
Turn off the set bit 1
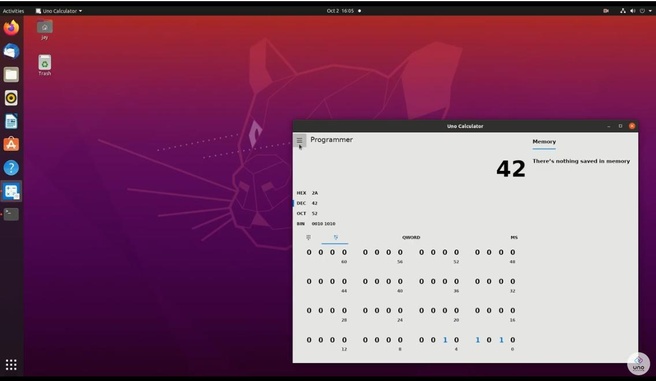coord(501,340)
